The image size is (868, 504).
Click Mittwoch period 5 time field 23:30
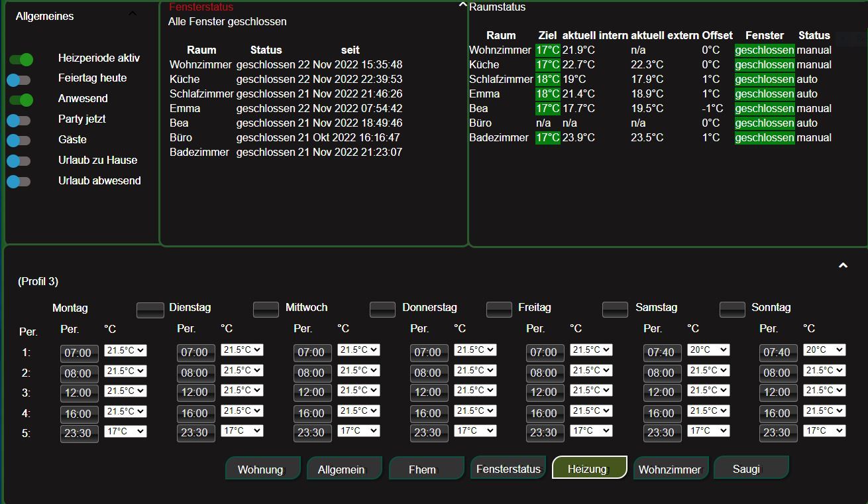312,432
